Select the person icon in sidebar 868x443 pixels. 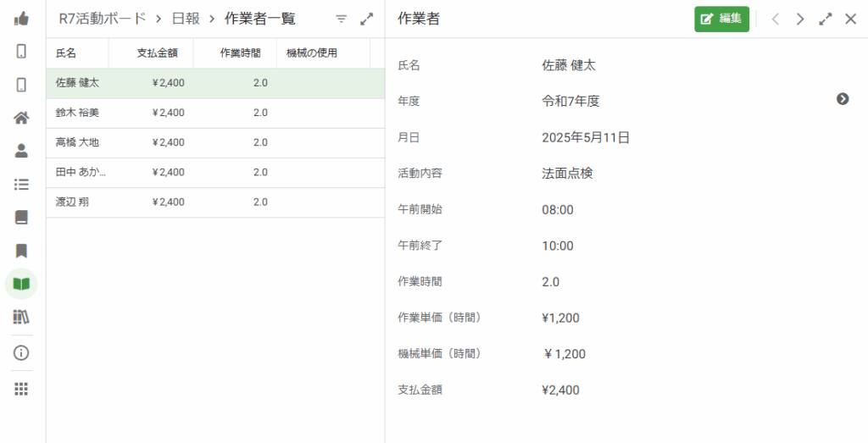point(21,151)
